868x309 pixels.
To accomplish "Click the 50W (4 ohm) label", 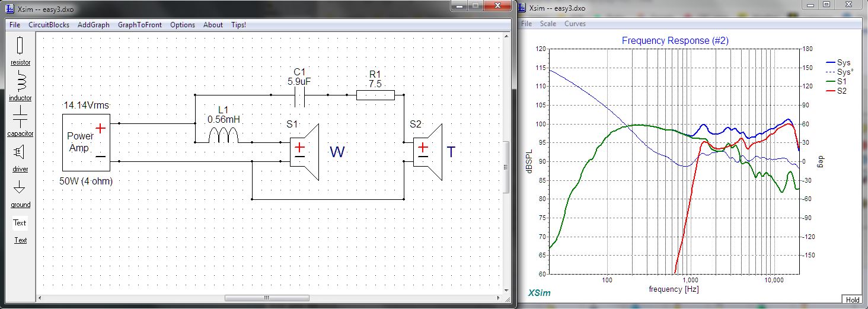I will 87,180.
